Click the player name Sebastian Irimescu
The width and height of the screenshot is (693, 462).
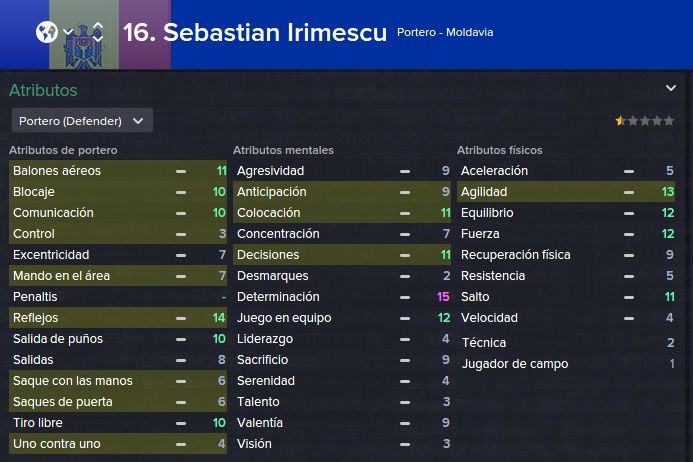255,32
